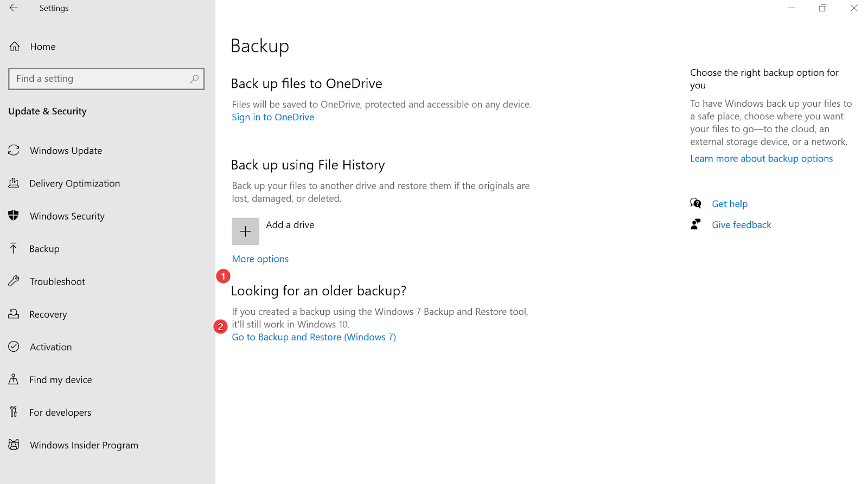The height and width of the screenshot is (484, 868).
Task: Click the Windows Security shield icon
Action: pyautogui.click(x=14, y=216)
